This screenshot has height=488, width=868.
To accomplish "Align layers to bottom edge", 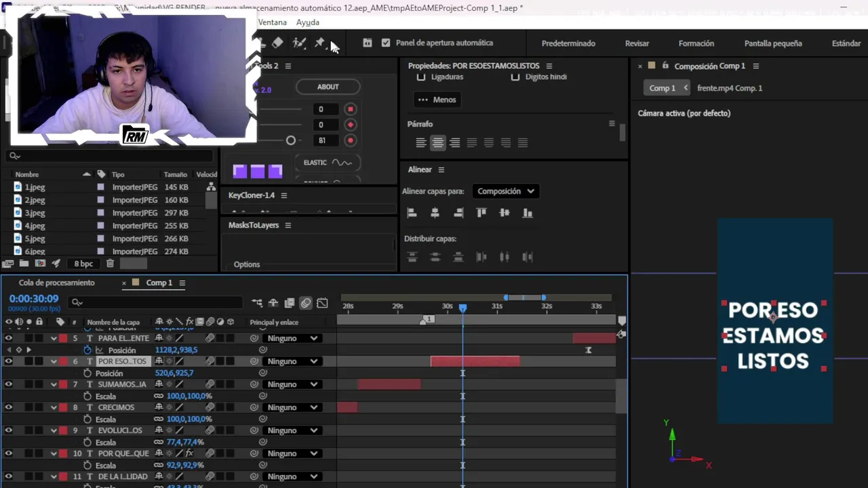I will [x=528, y=213].
